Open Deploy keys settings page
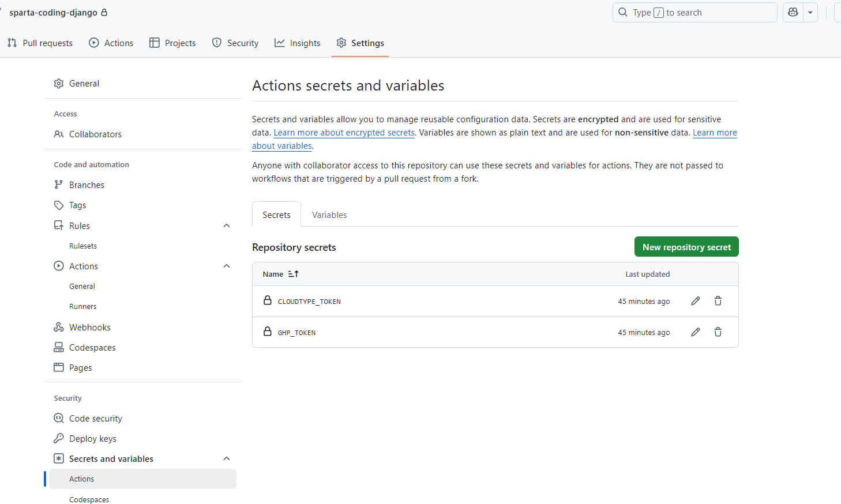This screenshot has height=504, width=841. pyautogui.click(x=92, y=438)
